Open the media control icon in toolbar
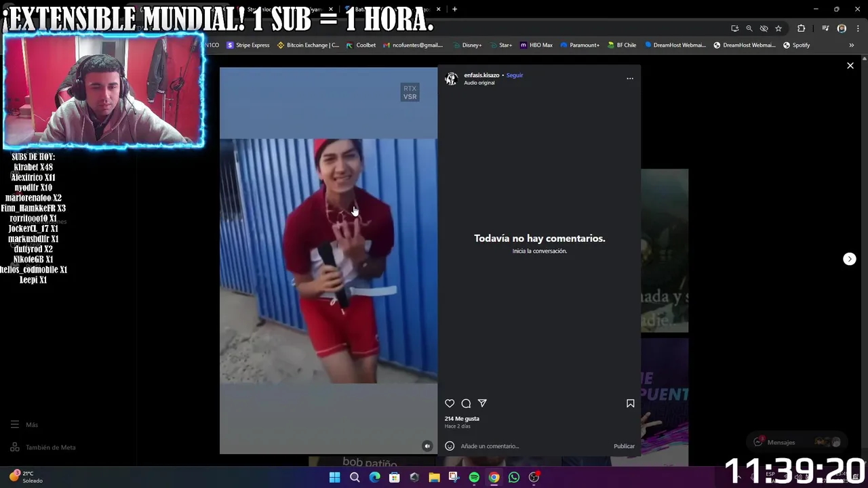The height and width of the screenshot is (488, 868). (x=825, y=28)
